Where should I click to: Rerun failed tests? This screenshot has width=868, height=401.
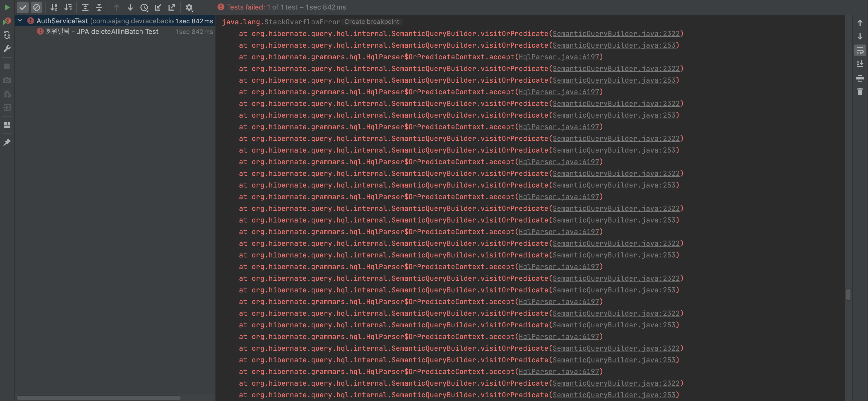pos(7,21)
